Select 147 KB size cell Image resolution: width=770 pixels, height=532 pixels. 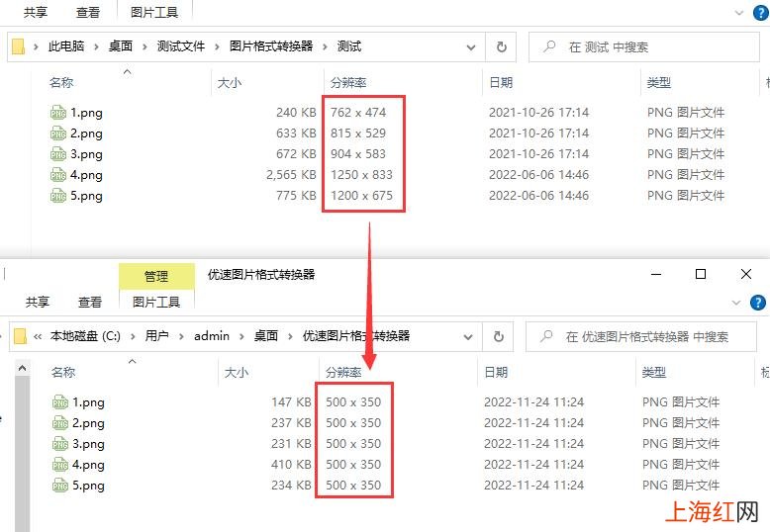(x=291, y=401)
